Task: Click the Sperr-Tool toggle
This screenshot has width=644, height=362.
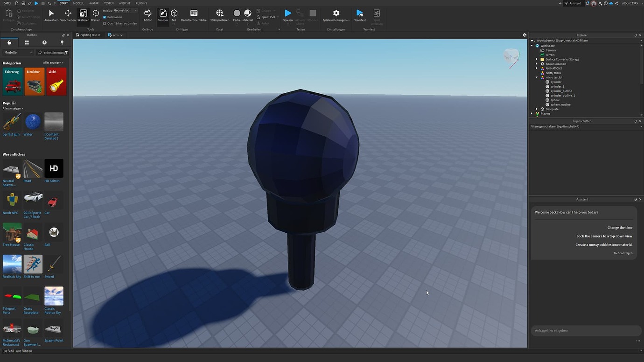Action: coord(266,17)
